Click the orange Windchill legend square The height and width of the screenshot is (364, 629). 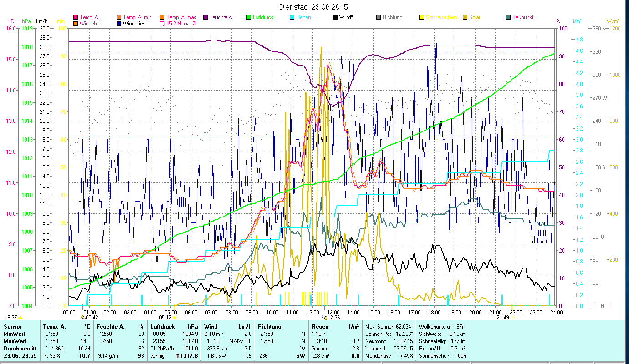(x=76, y=23)
